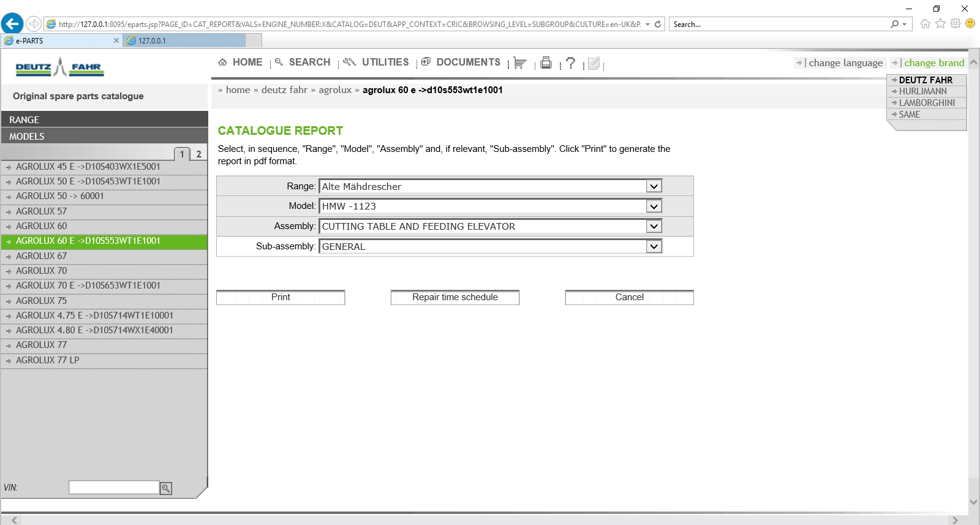980x525 pixels.
Task: Open help question mark icon
Action: pos(571,62)
